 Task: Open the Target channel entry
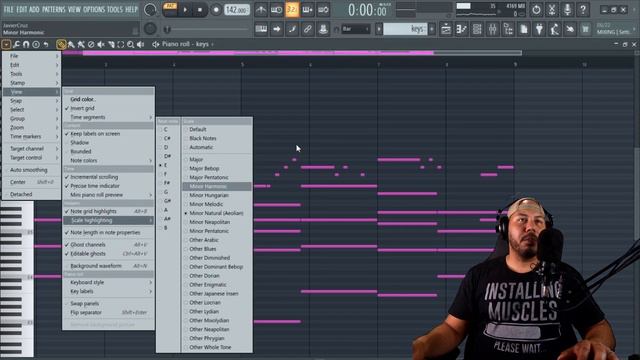point(31,149)
